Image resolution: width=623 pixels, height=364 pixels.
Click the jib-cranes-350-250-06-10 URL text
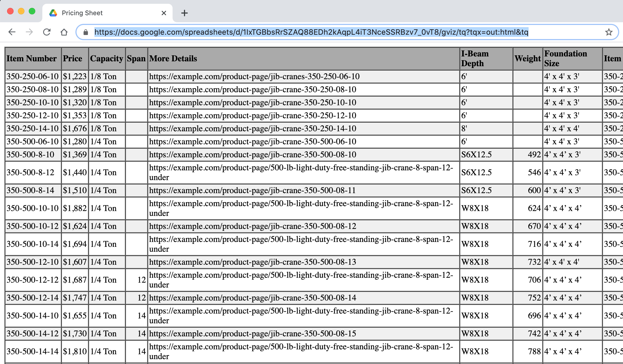254,76
